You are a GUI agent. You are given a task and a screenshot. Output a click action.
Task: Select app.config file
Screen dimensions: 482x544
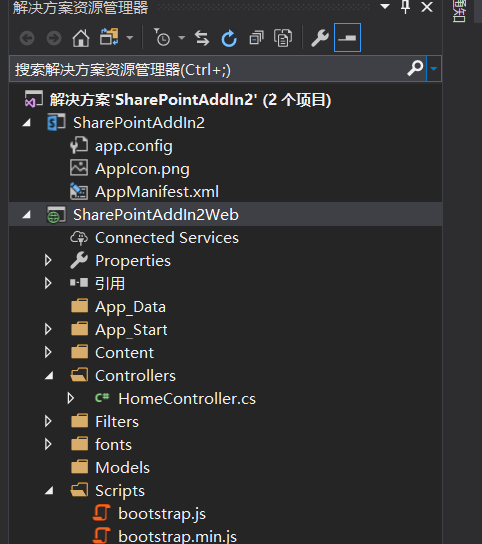click(134, 146)
